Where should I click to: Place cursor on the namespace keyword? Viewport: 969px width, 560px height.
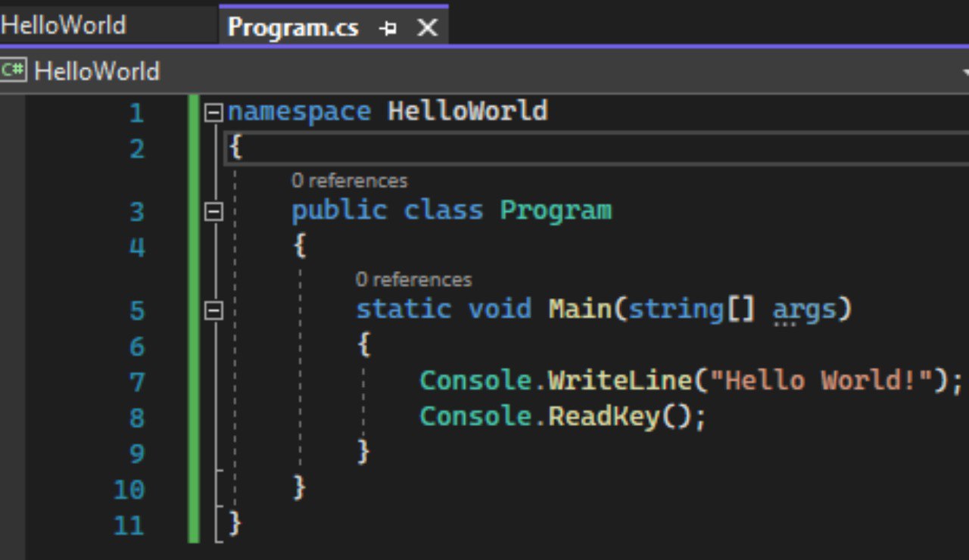tap(299, 112)
